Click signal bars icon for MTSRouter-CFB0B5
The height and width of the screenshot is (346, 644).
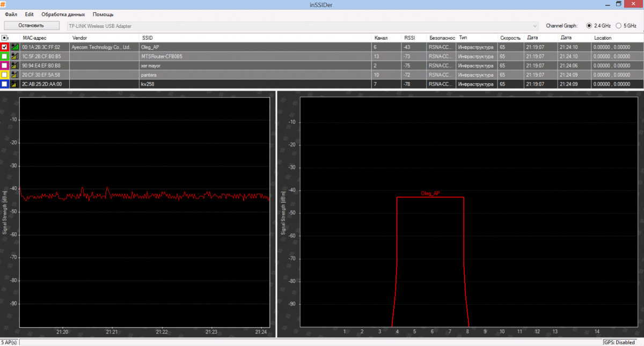(15, 56)
